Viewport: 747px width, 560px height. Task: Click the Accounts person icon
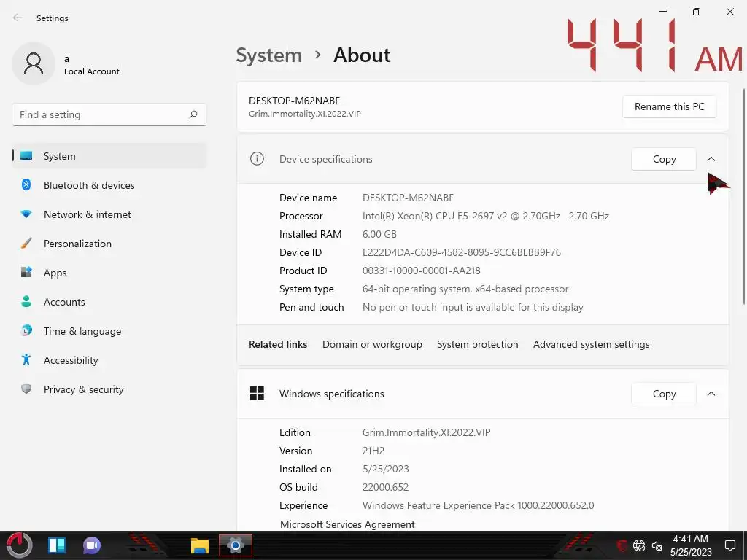coord(26,301)
